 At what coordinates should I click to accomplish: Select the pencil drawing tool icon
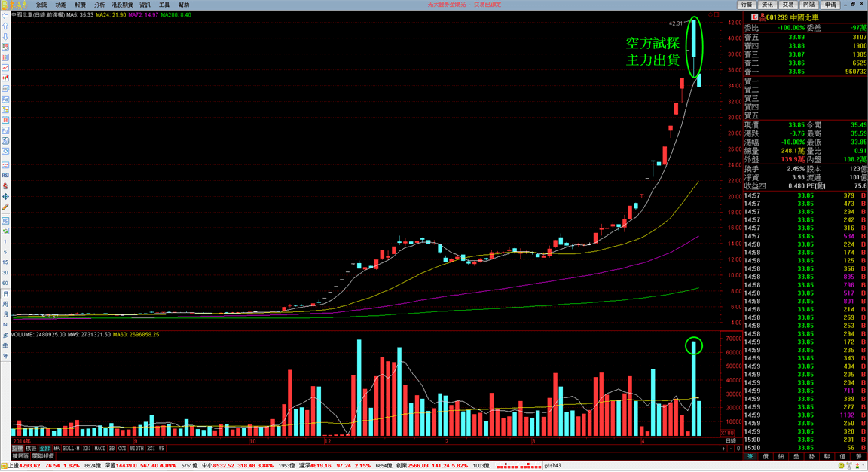click(5, 207)
